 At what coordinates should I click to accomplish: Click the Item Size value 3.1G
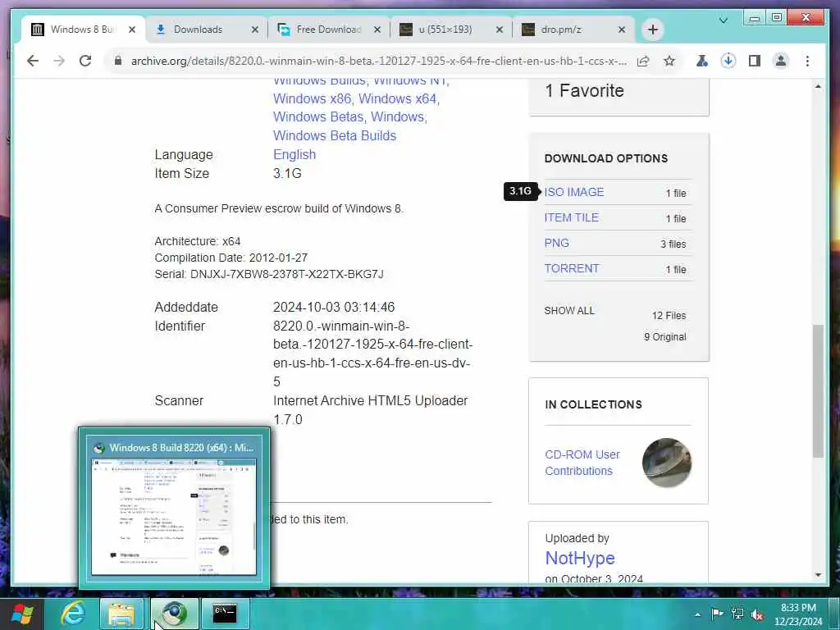[287, 174]
